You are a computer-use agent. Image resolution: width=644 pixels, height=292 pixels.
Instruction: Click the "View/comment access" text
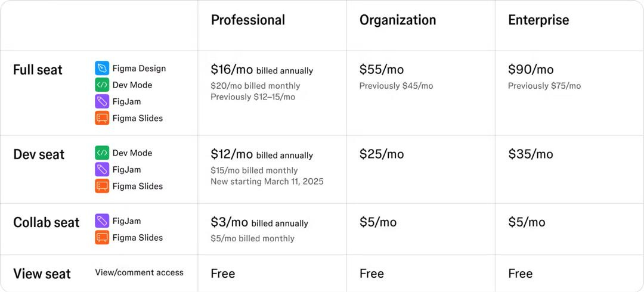140,272
